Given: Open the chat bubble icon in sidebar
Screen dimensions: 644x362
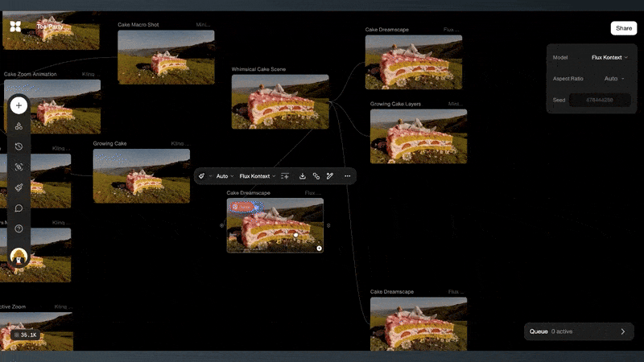Looking at the screenshot, I should (19, 208).
